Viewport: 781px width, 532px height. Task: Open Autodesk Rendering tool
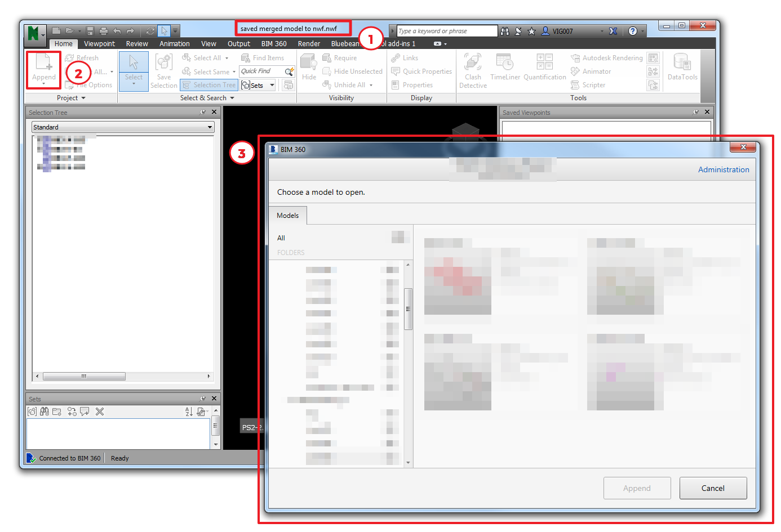pos(607,58)
